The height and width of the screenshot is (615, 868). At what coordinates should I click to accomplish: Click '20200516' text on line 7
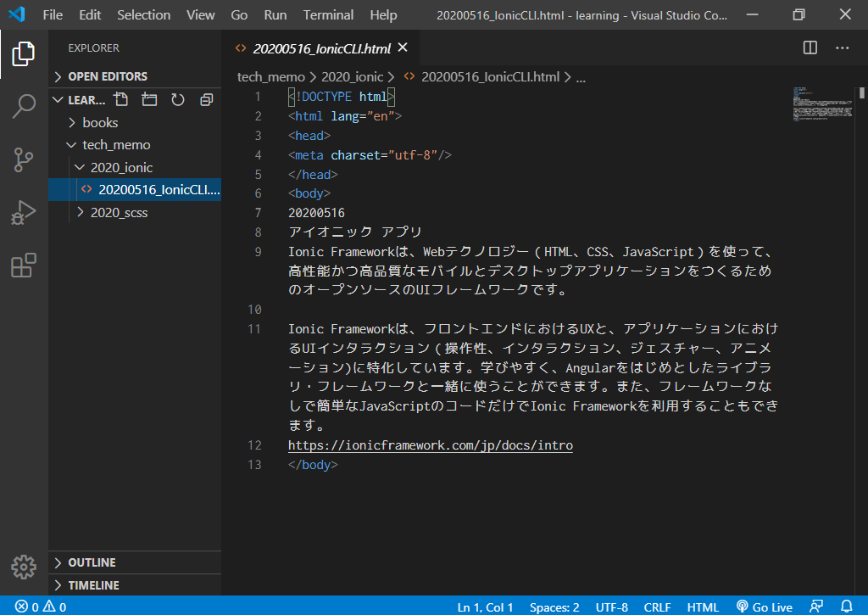[x=317, y=213]
